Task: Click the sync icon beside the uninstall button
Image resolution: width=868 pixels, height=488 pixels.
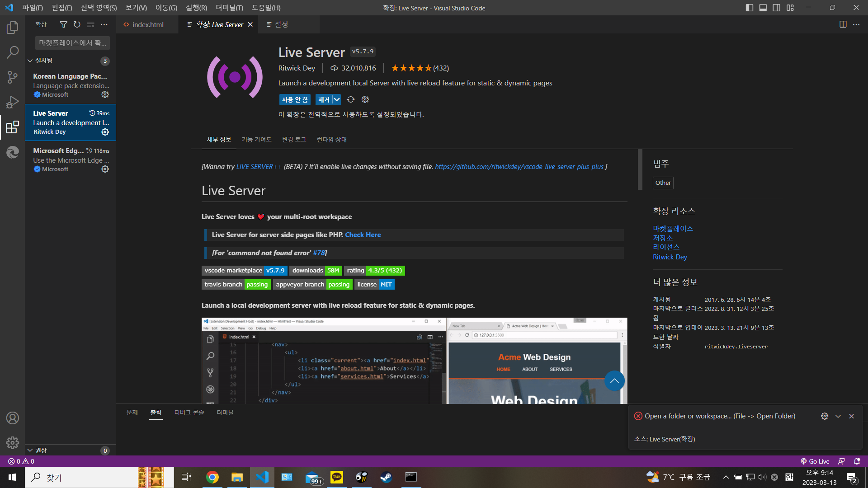Action: click(351, 99)
